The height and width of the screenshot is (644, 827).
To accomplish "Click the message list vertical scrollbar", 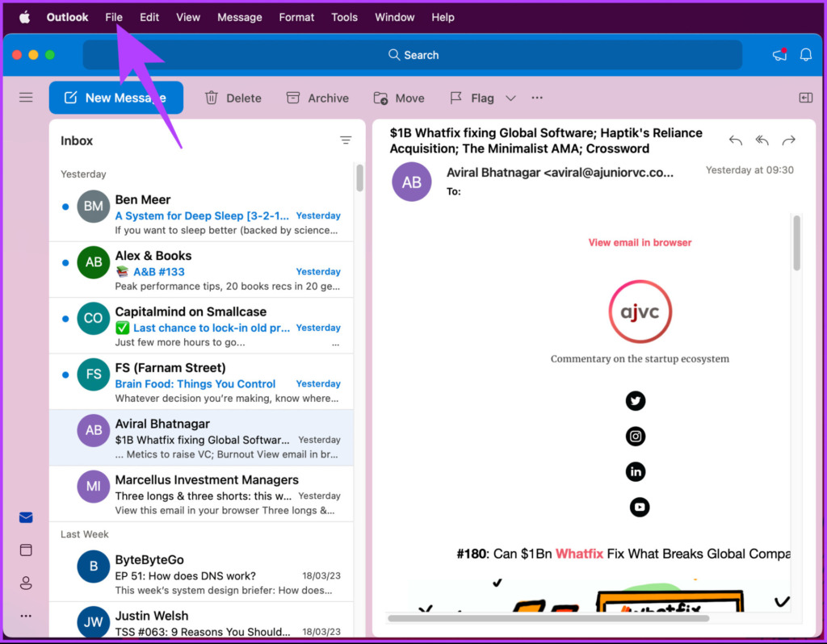I will coord(359,178).
